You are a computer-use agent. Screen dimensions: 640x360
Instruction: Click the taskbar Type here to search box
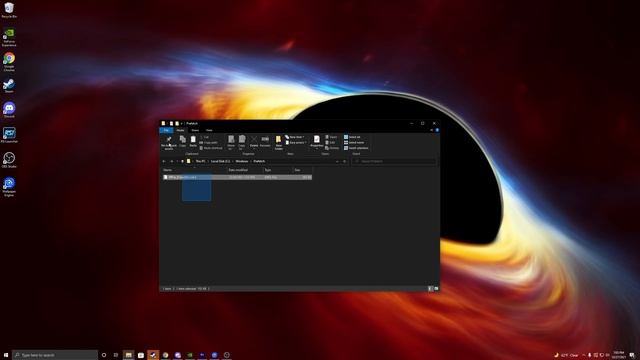55,355
